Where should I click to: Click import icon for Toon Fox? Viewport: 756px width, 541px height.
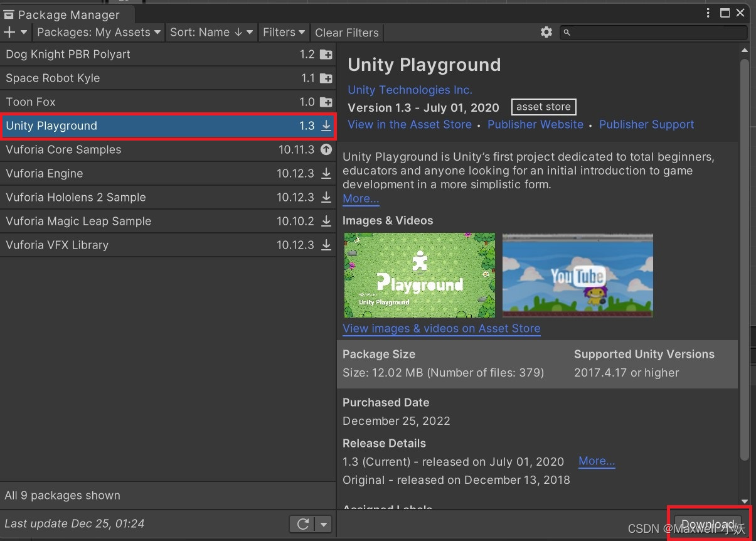pyautogui.click(x=326, y=102)
